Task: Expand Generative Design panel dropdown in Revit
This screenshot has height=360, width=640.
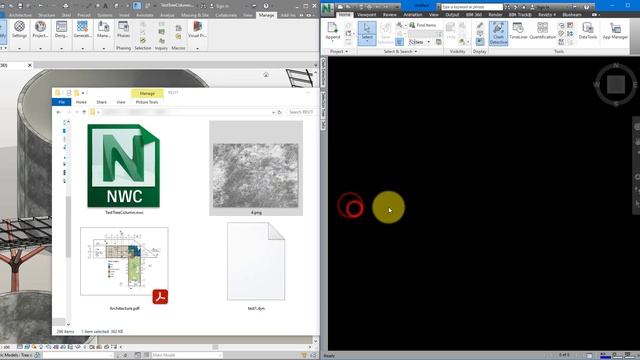Action: [x=82, y=48]
